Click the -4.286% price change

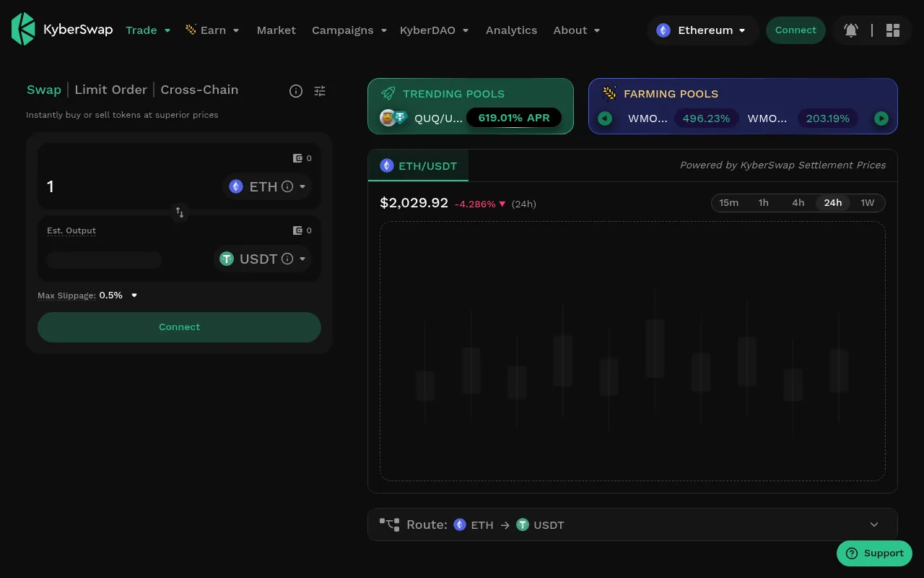pos(480,204)
